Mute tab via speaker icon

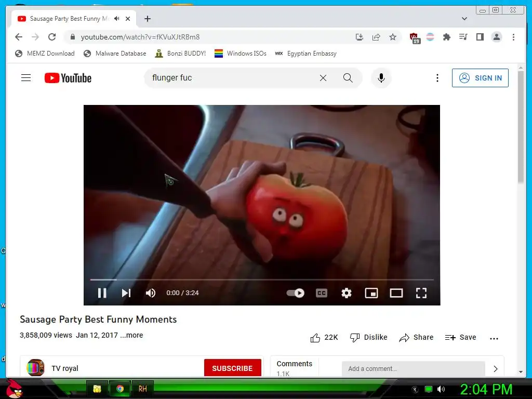pos(117,19)
